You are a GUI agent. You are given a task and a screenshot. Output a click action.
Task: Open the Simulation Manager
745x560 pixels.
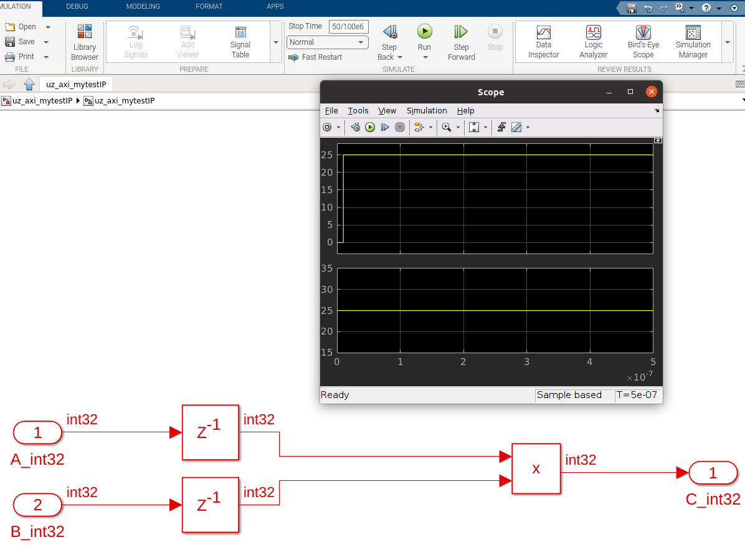[693, 41]
